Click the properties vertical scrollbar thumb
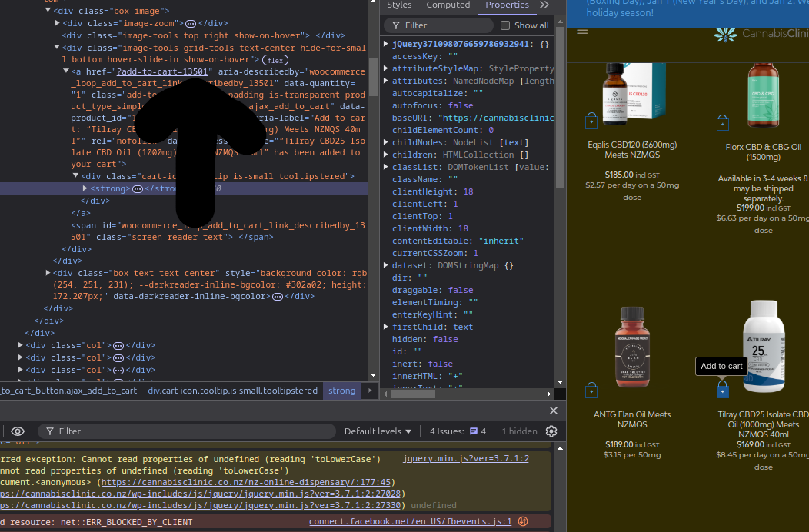Screen dimensions: 809x532 click(x=560, y=108)
